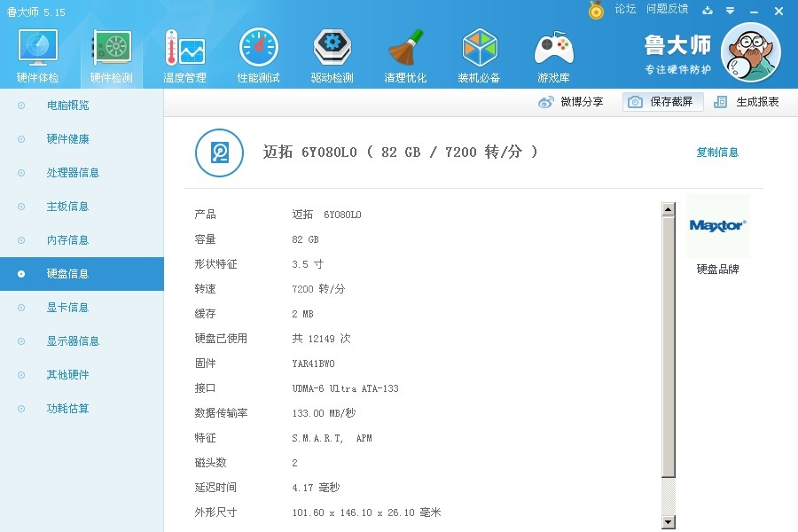Open the 问题反馈 feedback link
The width and height of the screenshot is (798, 532).
667,9
